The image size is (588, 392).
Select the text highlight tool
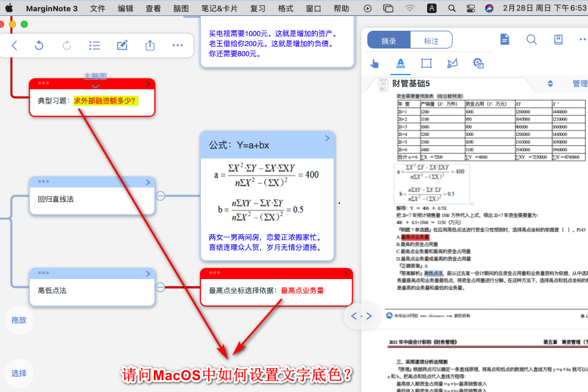tap(400, 64)
